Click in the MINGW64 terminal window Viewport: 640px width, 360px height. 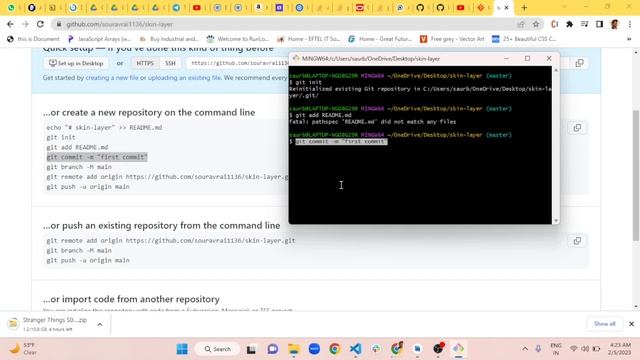[x=420, y=145]
